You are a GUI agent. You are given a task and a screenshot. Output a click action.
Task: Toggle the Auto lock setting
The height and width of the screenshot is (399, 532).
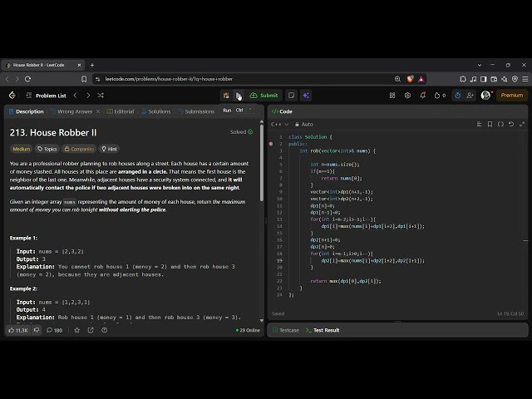[304, 124]
